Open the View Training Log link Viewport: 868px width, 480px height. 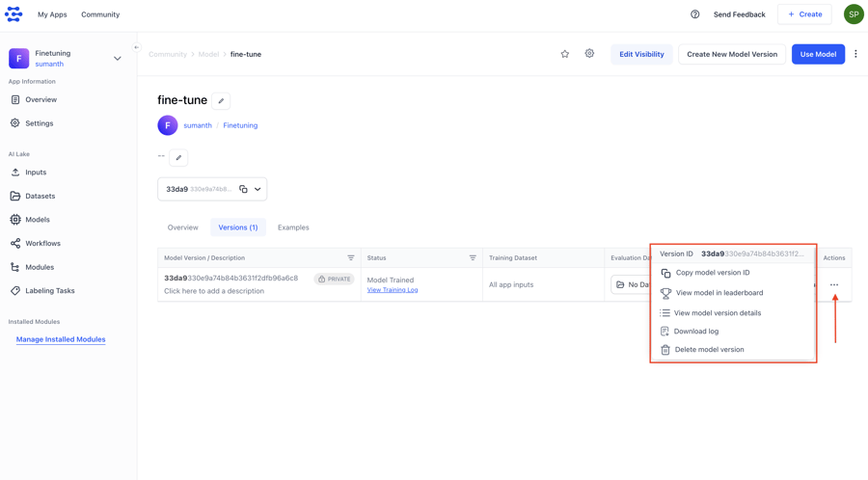(x=393, y=290)
